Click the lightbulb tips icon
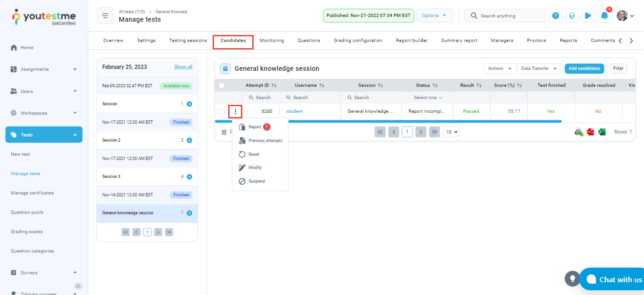644x295 pixels. click(x=572, y=278)
